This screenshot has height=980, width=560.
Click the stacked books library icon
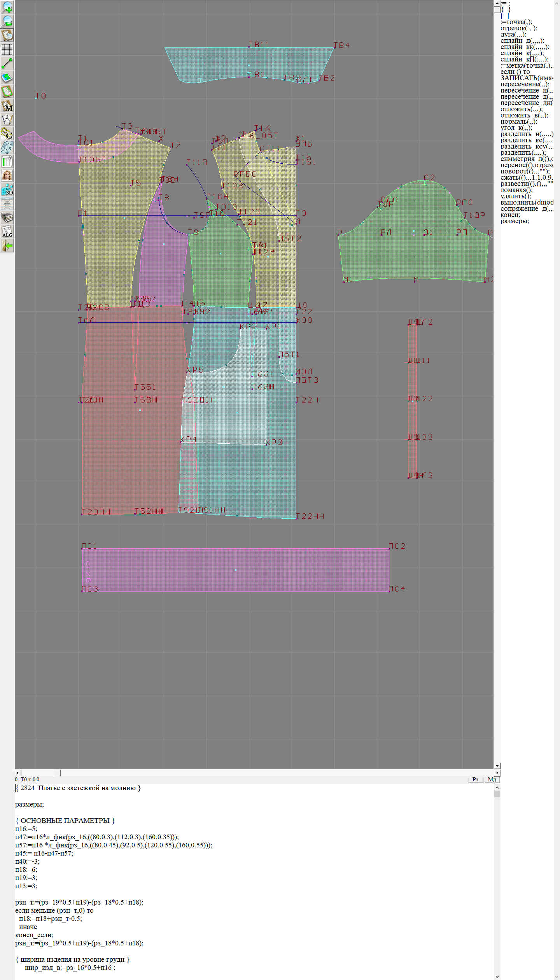pyautogui.click(x=7, y=218)
